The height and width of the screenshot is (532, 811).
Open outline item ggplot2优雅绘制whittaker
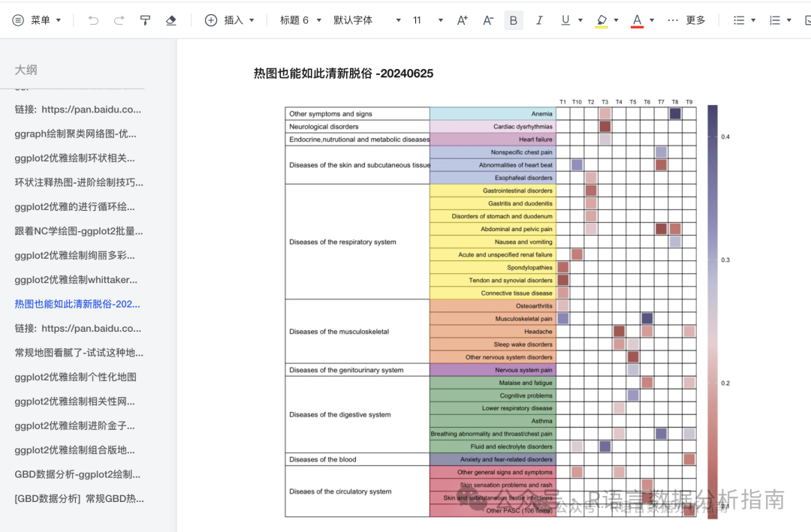coord(76,280)
